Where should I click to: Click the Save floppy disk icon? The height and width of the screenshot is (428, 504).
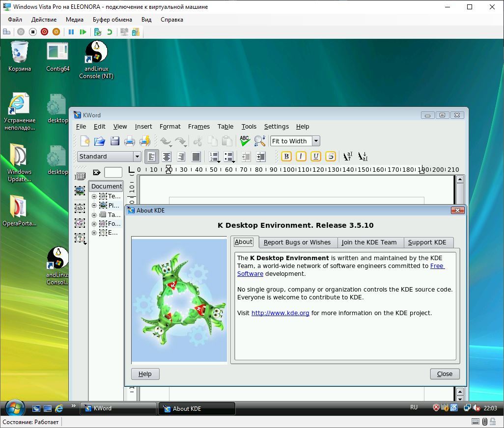(115, 141)
